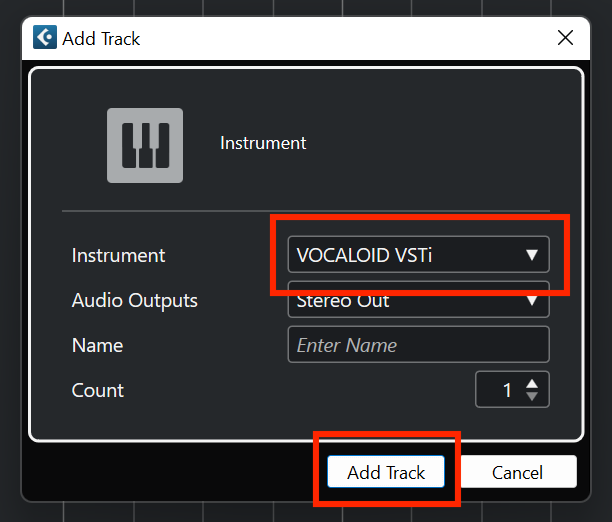Image resolution: width=612 pixels, height=522 pixels.
Task: Increase the track Count with up arrow
Action: point(532,383)
